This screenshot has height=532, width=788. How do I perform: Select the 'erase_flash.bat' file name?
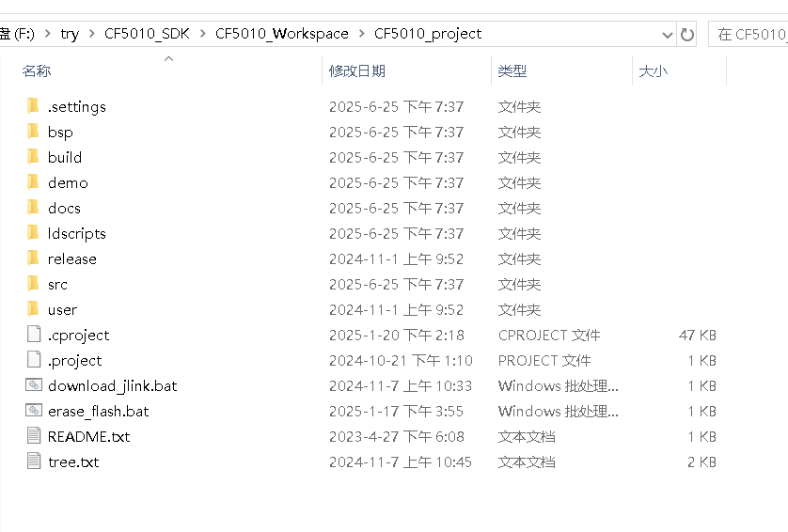(99, 411)
